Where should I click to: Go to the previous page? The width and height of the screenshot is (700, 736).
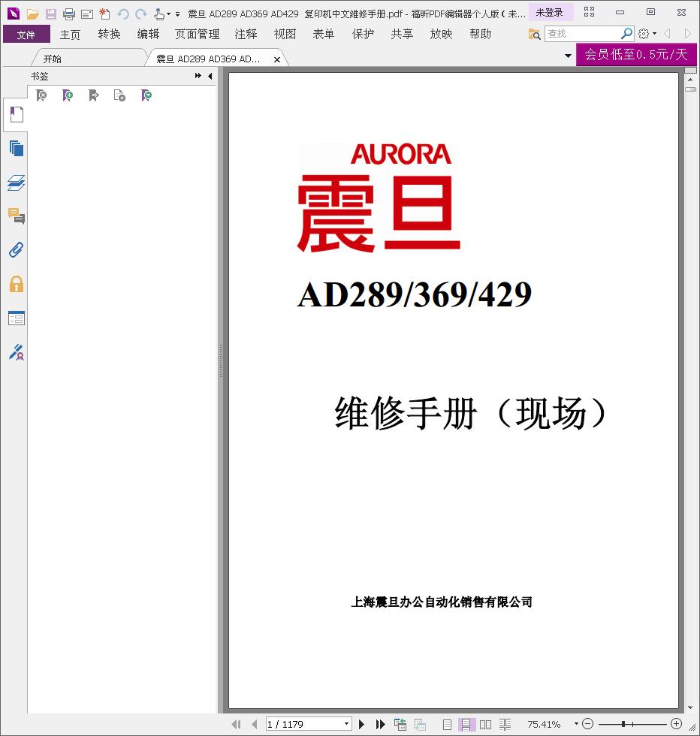click(x=255, y=724)
